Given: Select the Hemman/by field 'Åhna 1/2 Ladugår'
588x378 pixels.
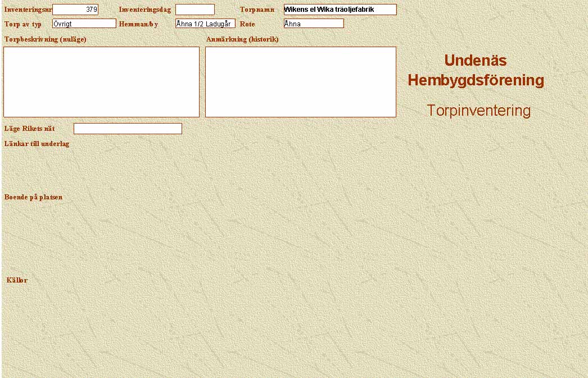Looking at the screenshot, I should 205,24.
